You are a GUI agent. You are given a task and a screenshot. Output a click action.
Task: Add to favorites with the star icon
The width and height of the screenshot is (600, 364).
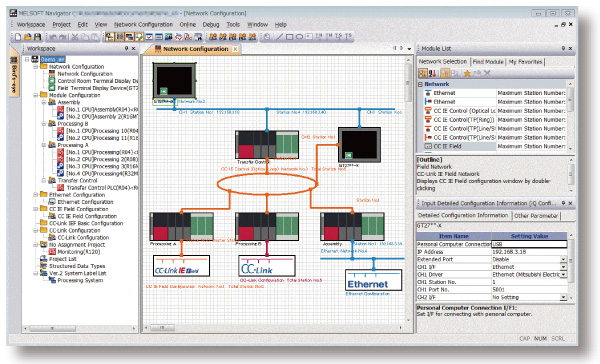coord(467,73)
